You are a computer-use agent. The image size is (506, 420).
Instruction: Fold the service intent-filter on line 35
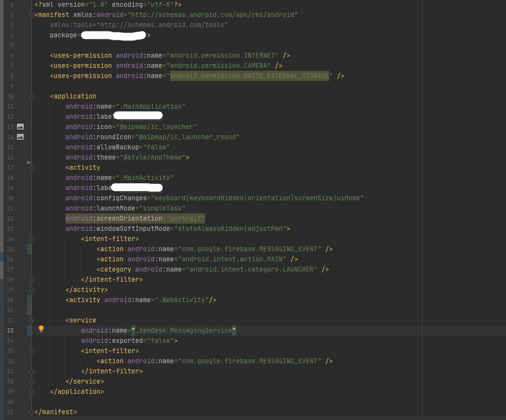(x=32, y=351)
